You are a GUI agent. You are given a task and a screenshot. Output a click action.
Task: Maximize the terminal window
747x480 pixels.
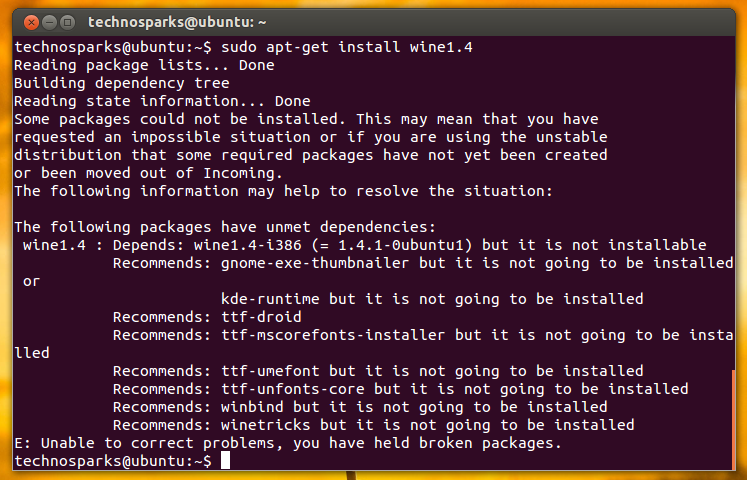click(x=68, y=22)
